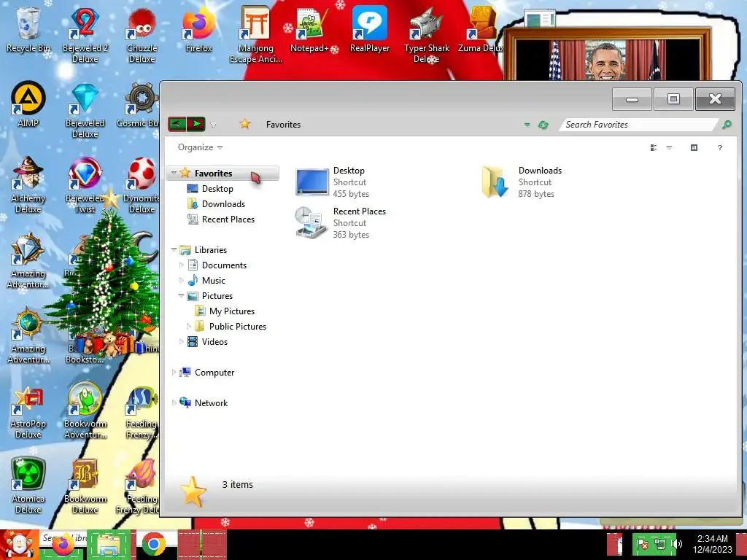This screenshot has width=747, height=560.
Task: Open Bookworm Deluxe desktop shortcut
Action: (x=85, y=486)
